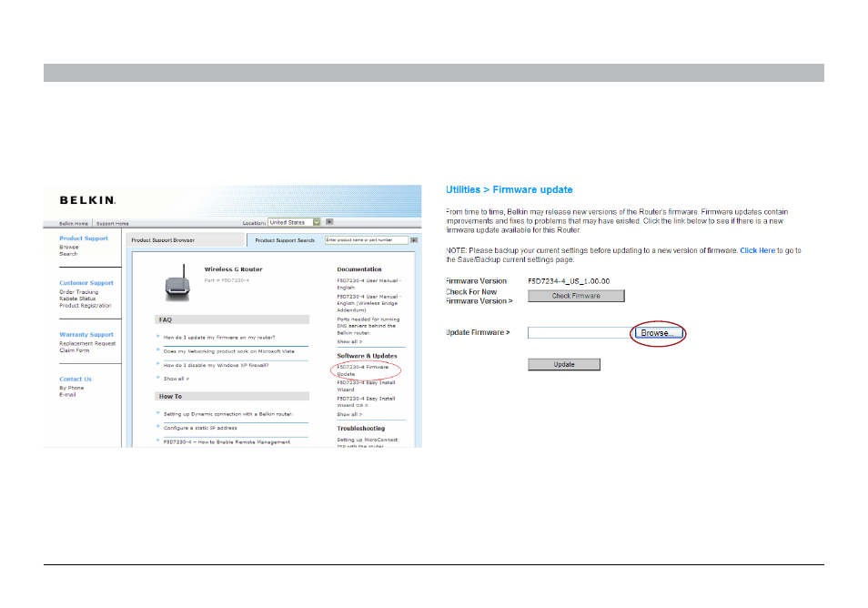Click the 'Part # F5D7230-4' text
Viewport: 868px width, 608px height.
coord(227,280)
